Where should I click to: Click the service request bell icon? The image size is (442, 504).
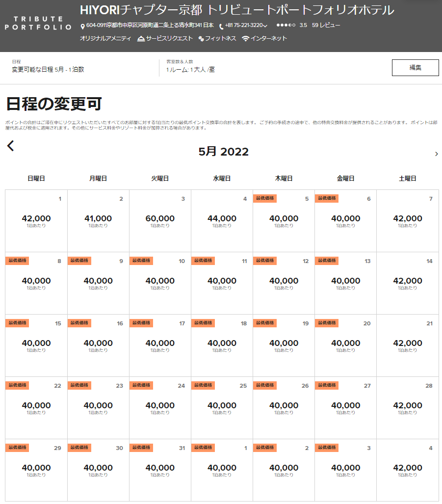pos(141,39)
